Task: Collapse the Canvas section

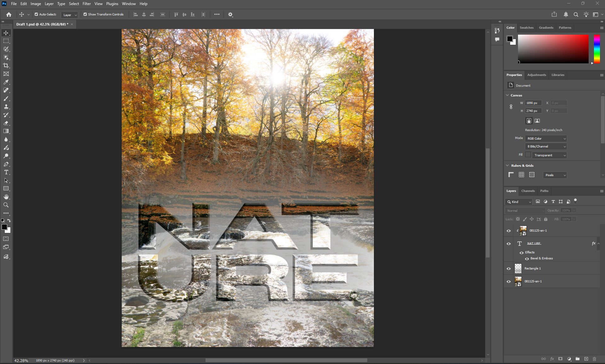Action: pos(507,95)
